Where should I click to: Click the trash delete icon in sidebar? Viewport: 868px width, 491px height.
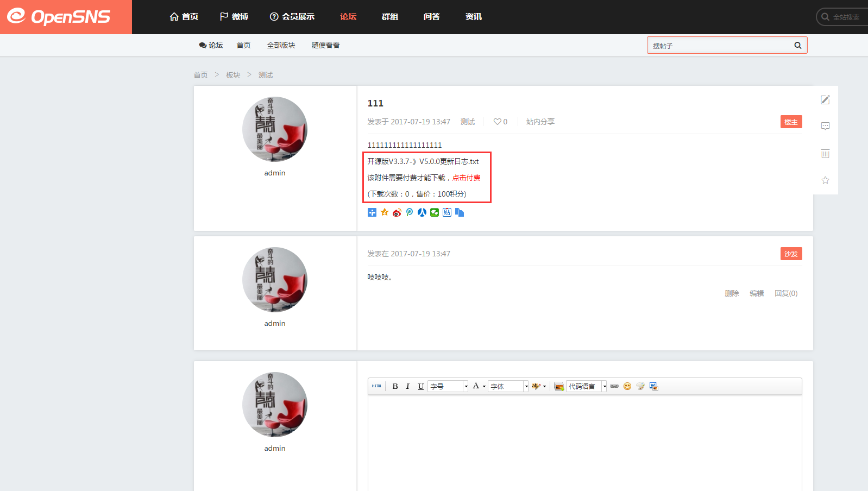[825, 154]
